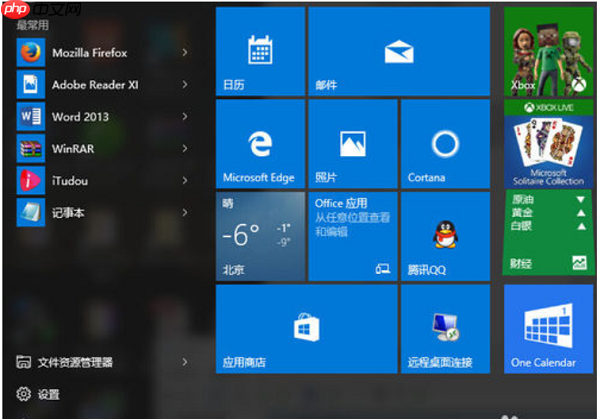Click the Adobe Reader XI icon
Viewport: 600px width, 419px height.
click(x=31, y=85)
